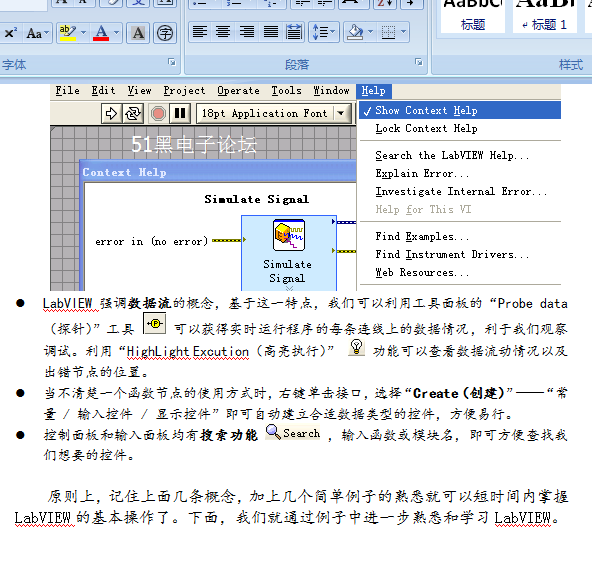Click the highlighted Help menu
This screenshot has height=585, width=592.
pos(373,91)
